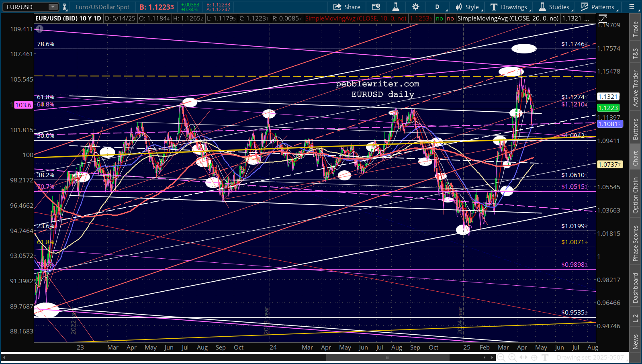
Task: Click the Share button label
Action: pos(352,7)
